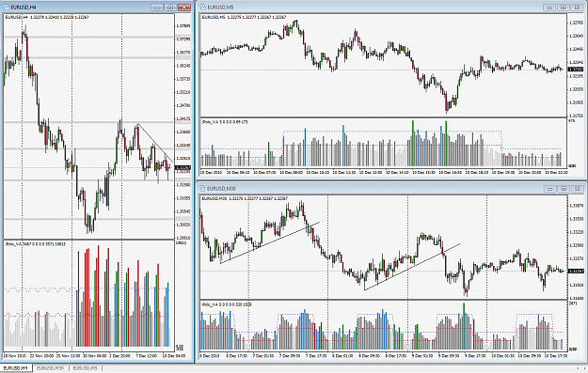This screenshot has width=588, height=373.
Task: Activate the EURUSD,M30 window title bar
Action: click(x=390, y=188)
